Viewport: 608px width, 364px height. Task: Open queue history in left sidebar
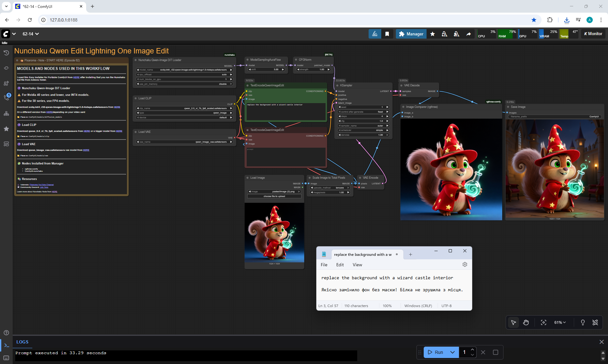coord(6,52)
